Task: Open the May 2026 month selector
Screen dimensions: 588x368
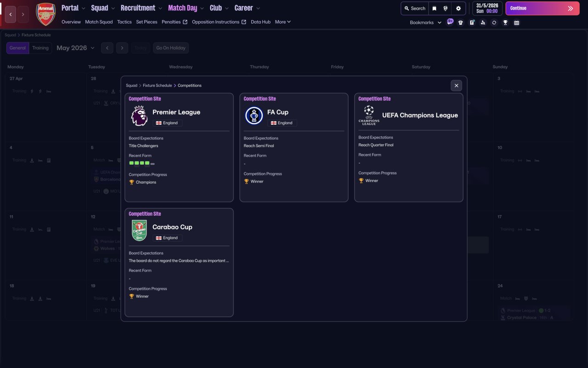Action: [x=75, y=48]
